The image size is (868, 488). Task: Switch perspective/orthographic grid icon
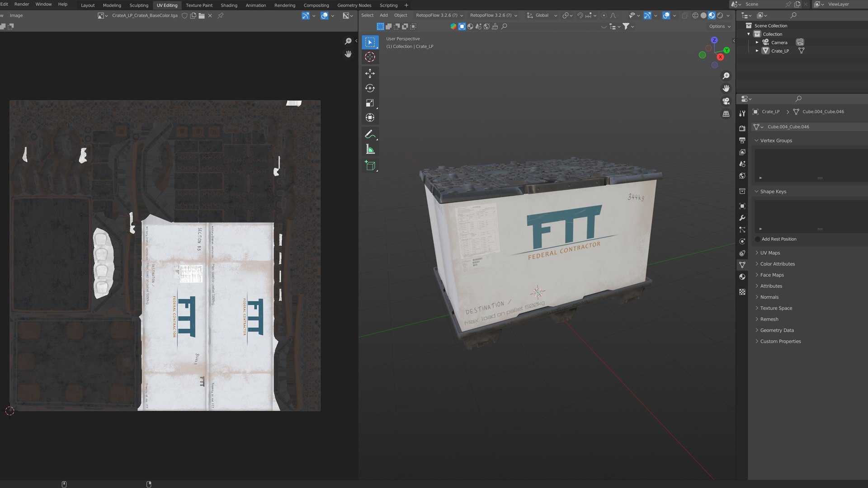pos(726,114)
